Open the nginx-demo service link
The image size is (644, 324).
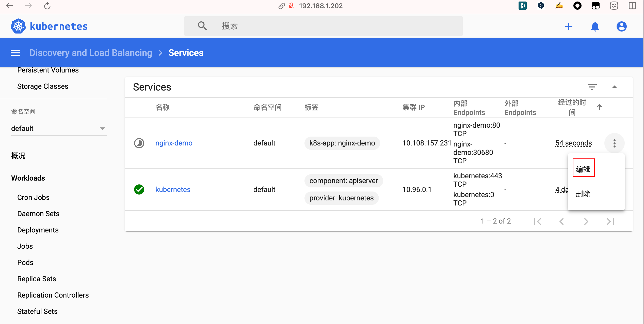click(174, 143)
